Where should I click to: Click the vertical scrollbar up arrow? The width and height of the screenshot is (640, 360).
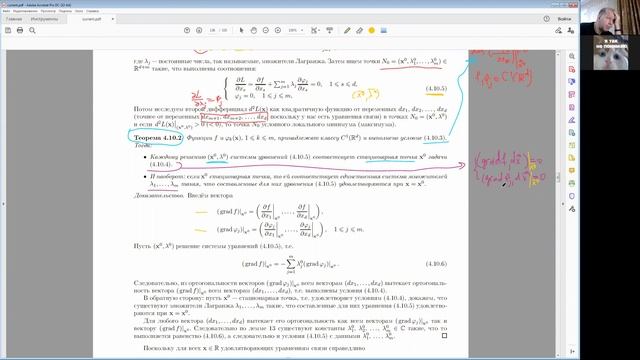(x=558, y=54)
